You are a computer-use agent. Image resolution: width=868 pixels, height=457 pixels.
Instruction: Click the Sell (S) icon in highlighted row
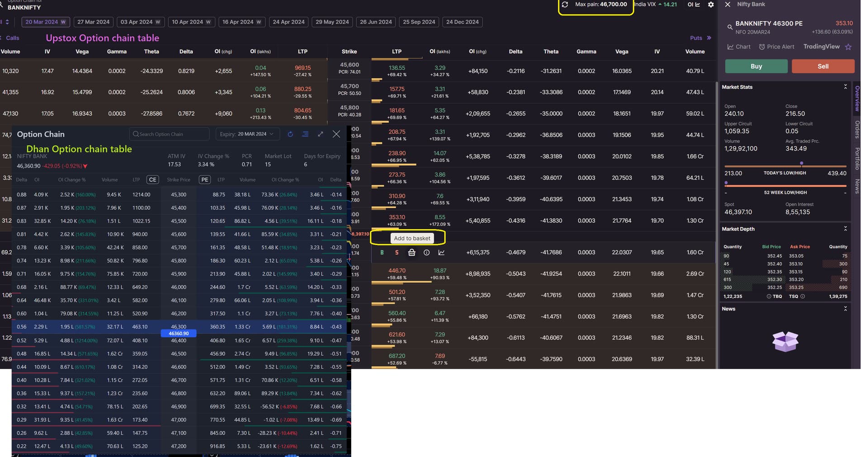[396, 253]
